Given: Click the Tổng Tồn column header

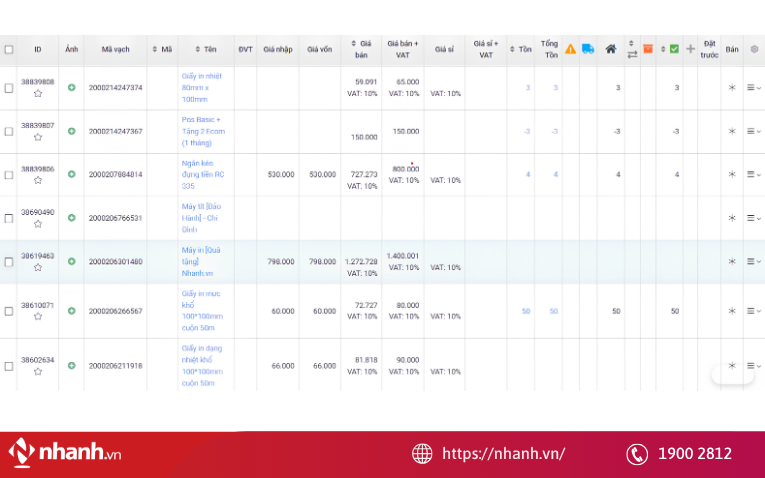Looking at the screenshot, I should click(x=549, y=49).
